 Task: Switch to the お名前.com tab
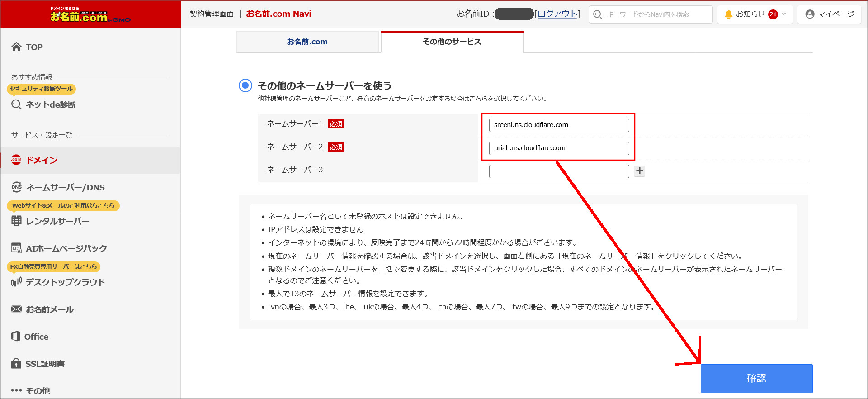307,42
